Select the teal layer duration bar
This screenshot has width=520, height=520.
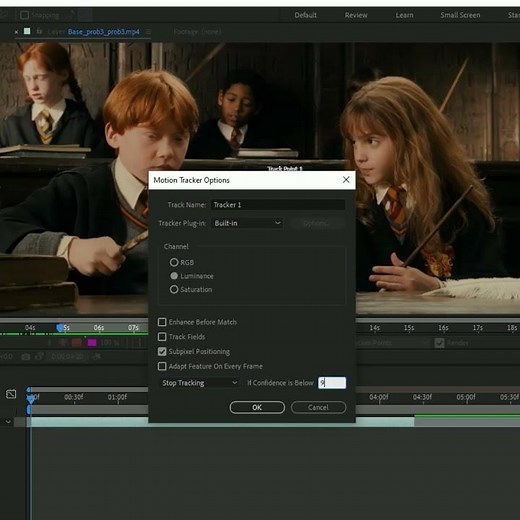(x=223, y=423)
